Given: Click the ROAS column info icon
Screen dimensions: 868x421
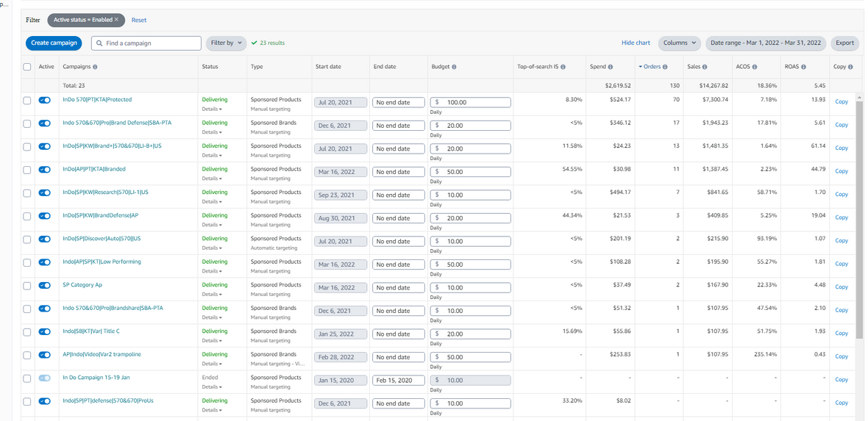Looking at the screenshot, I should 805,67.
